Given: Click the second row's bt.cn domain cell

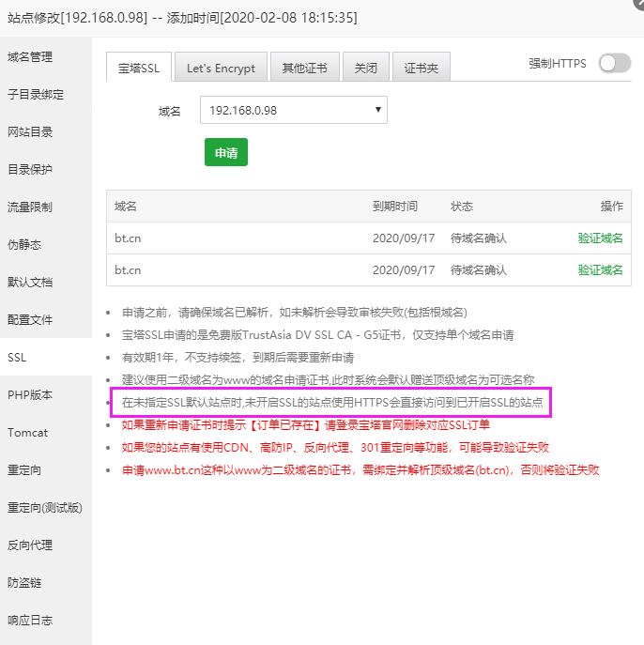Looking at the screenshot, I should [128, 270].
